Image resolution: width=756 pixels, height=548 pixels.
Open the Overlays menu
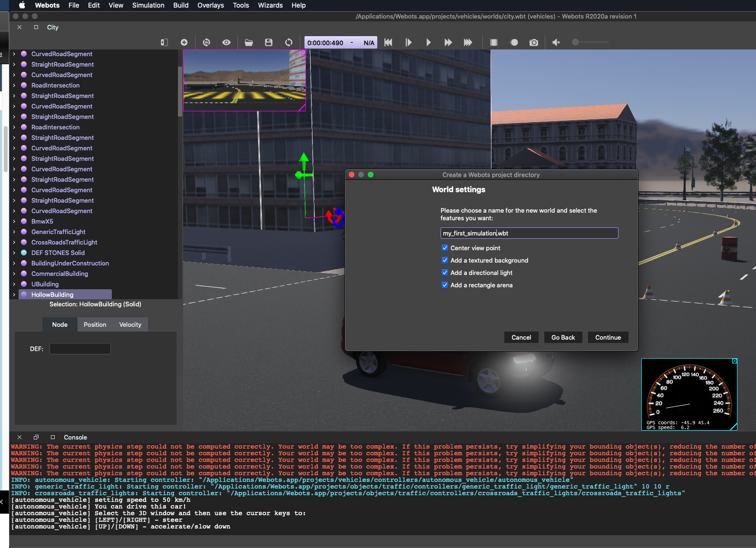pyautogui.click(x=210, y=5)
